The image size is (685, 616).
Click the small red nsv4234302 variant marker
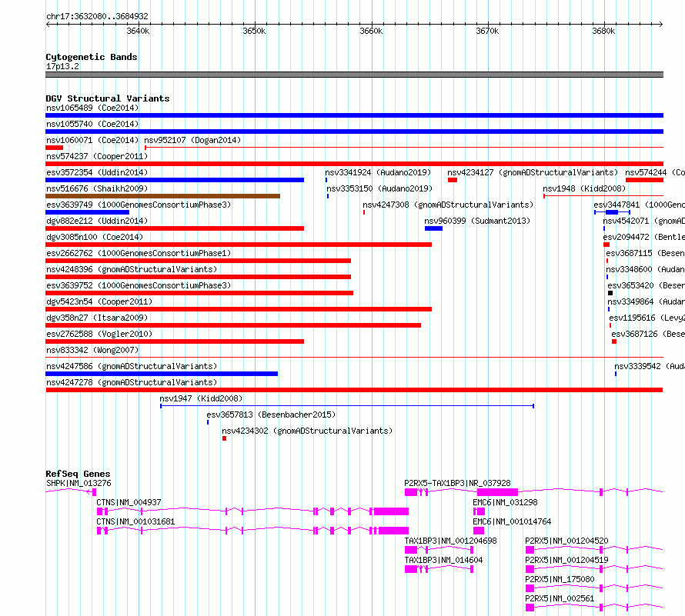click(x=224, y=438)
